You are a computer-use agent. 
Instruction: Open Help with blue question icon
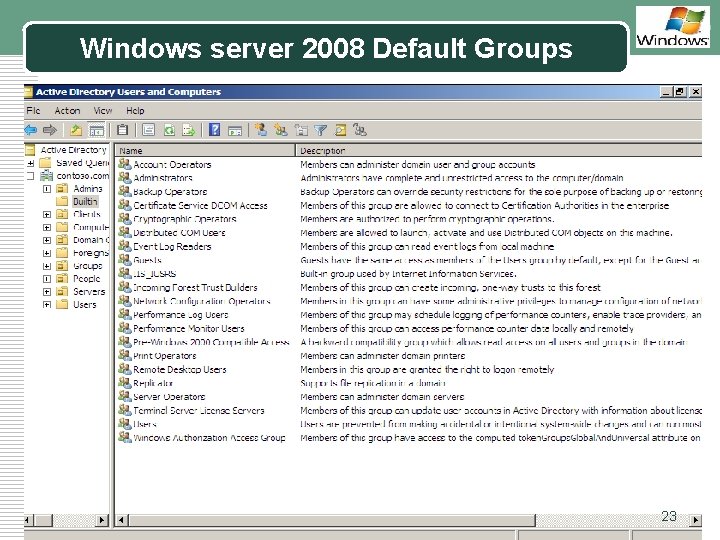coord(214,130)
